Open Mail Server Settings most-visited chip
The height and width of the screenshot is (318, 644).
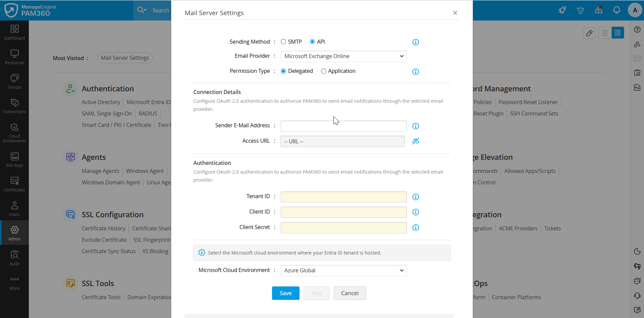[125, 58]
